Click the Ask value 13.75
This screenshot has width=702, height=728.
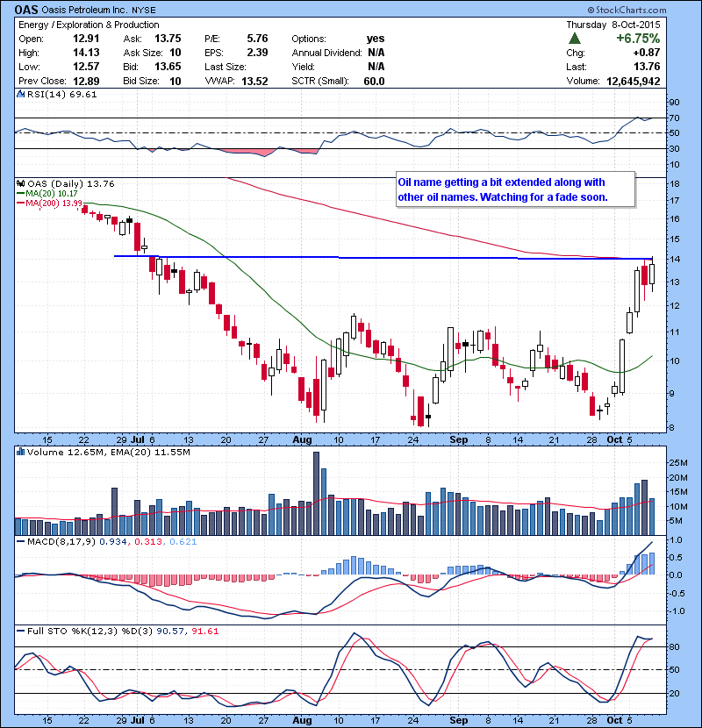coord(168,39)
